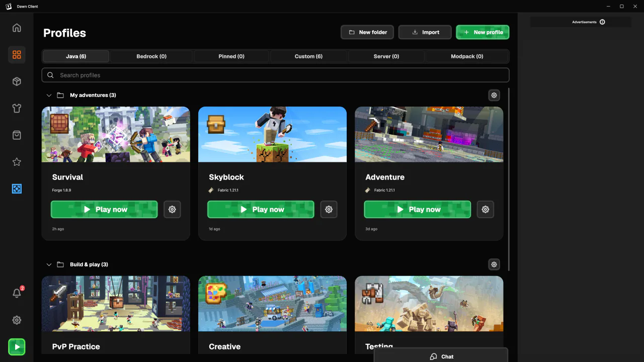
Task: Click the Survival profile banner image
Action: coord(116,134)
